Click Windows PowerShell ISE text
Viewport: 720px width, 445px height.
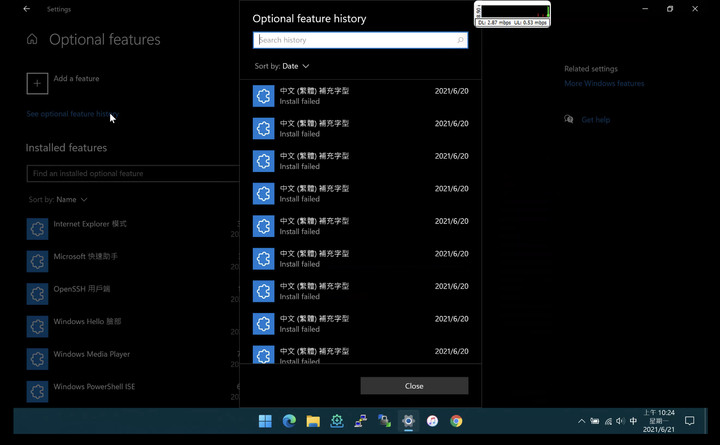94,387
